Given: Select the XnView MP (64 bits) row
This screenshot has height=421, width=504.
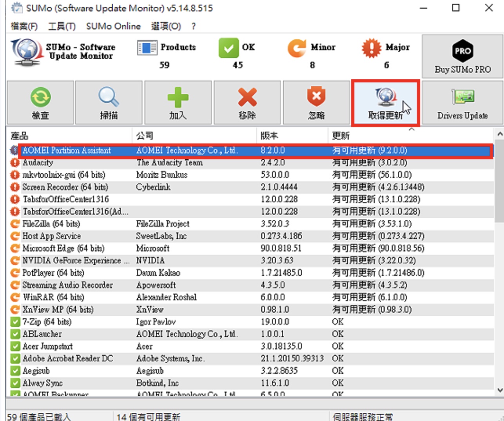Looking at the screenshot, I should point(251,310).
